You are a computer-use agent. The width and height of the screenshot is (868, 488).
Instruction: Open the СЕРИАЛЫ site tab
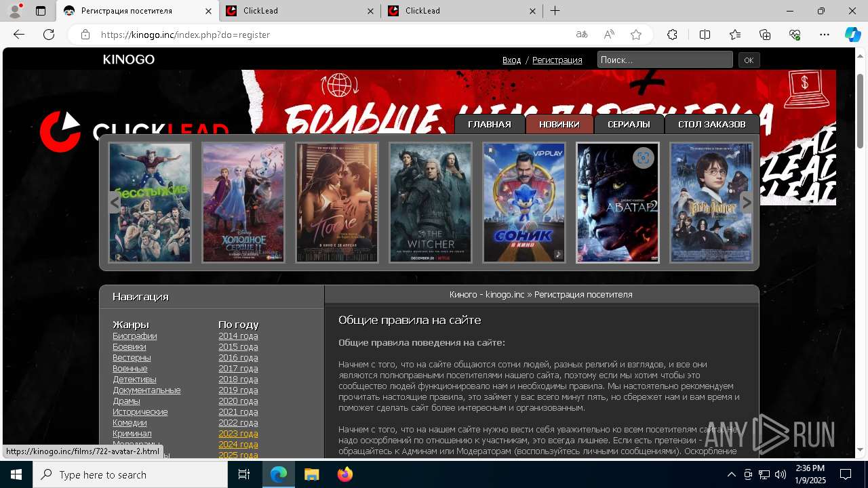(629, 124)
